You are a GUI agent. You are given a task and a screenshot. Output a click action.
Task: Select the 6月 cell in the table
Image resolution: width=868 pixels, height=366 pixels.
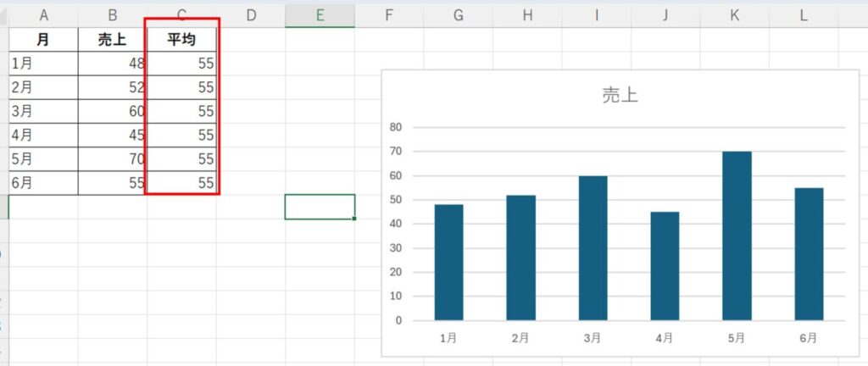click(43, 183)
